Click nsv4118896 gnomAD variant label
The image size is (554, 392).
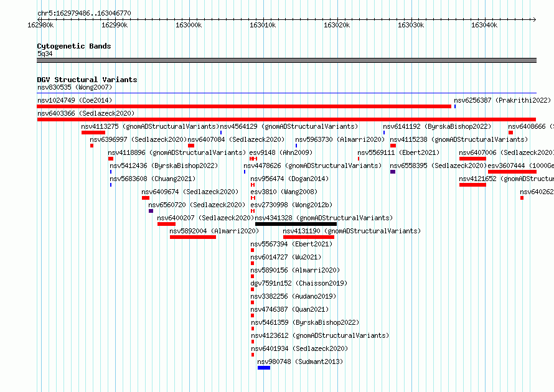177,152
